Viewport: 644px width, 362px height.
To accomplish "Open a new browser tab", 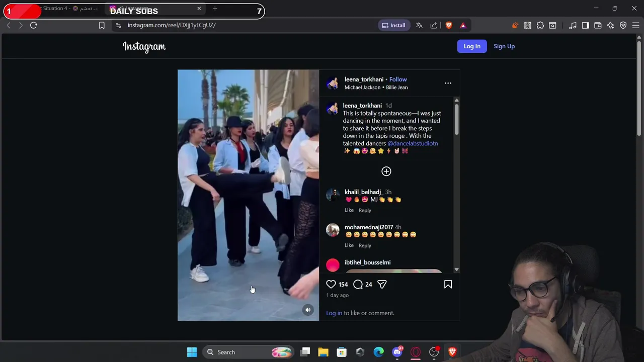I will coord(215,9).
